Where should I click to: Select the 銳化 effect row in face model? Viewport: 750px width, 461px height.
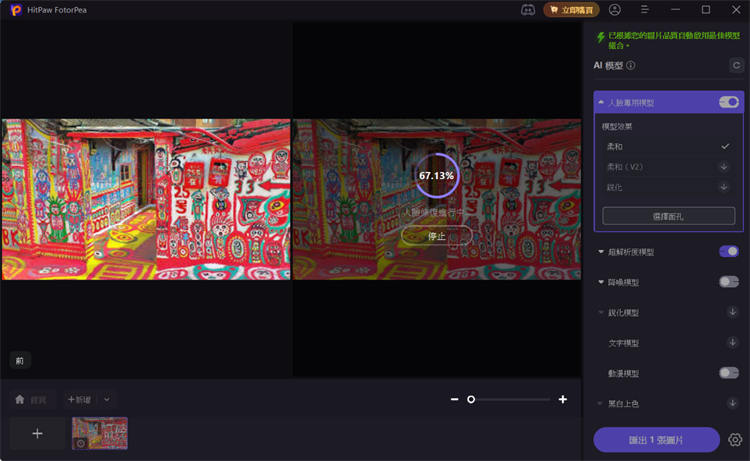point(668,187)
